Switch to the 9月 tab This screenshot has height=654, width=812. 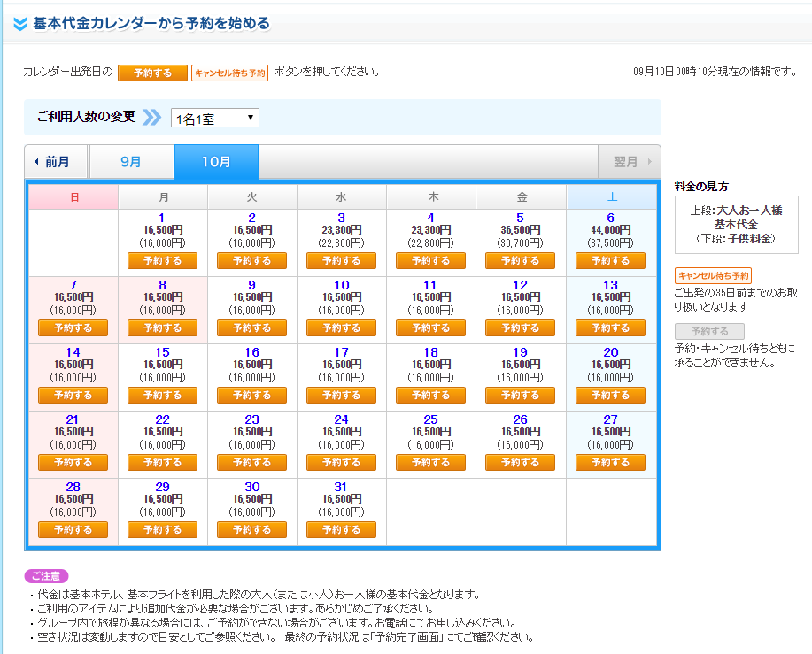(x=132, y=162)
